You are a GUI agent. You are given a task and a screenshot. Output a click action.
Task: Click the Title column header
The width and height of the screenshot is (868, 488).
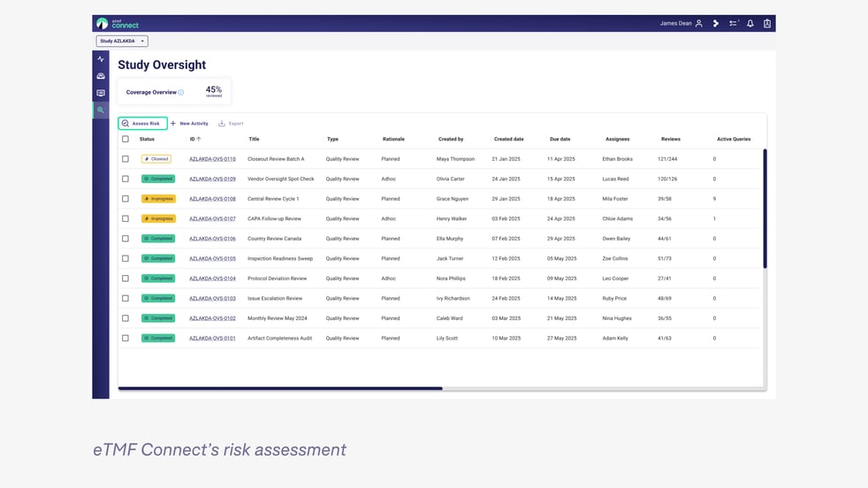pos(254,139)
